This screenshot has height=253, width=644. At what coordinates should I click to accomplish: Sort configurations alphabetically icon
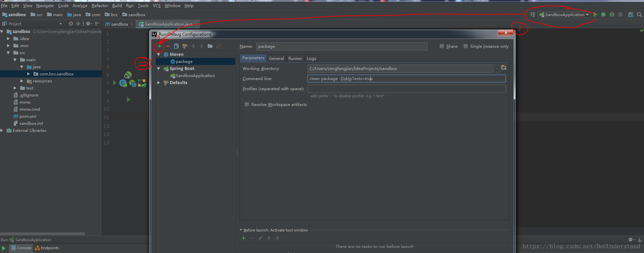(x=218, y=46)
